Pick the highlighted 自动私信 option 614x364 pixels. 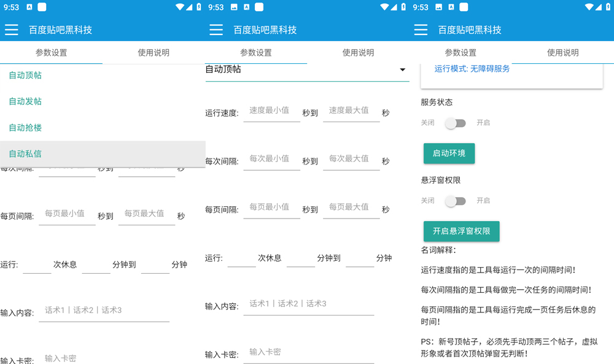(25, 153)
